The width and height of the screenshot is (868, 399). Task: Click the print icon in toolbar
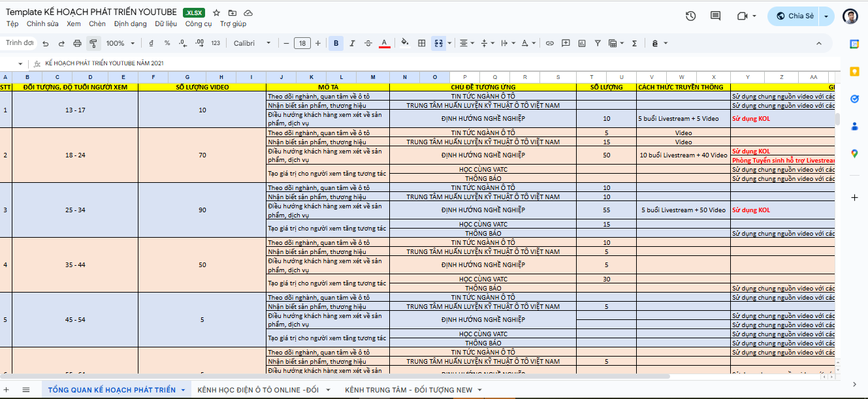[77, 44]
